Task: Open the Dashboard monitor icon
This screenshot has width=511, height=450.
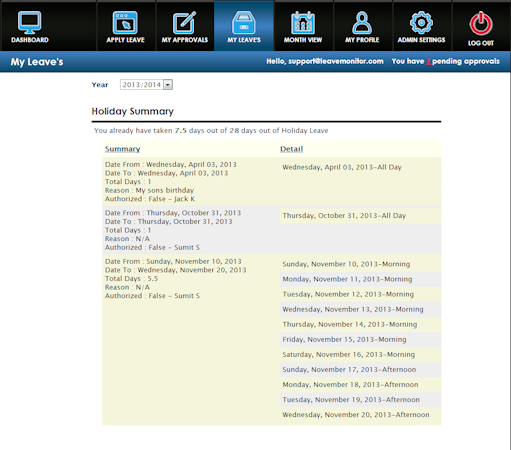Action: [30, 22]
